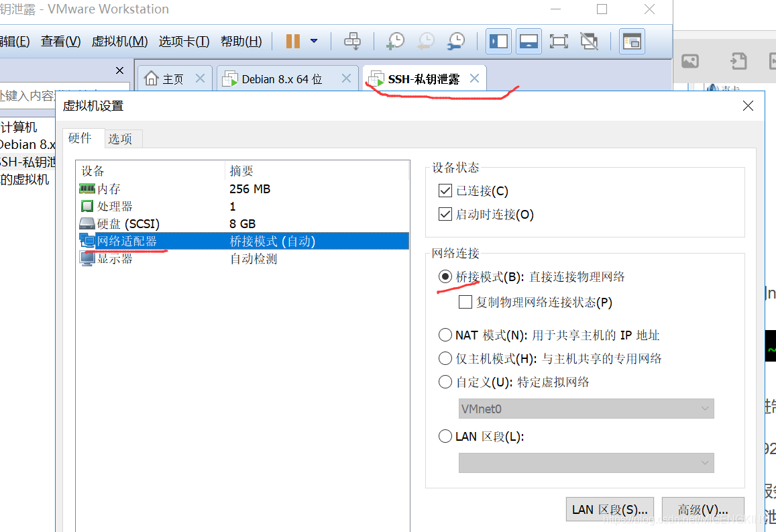Image resolution: width=776 pixels, height=532 pixels.
Task: Close the 虚拟机设置 dialog
Action: coord(749,105)
